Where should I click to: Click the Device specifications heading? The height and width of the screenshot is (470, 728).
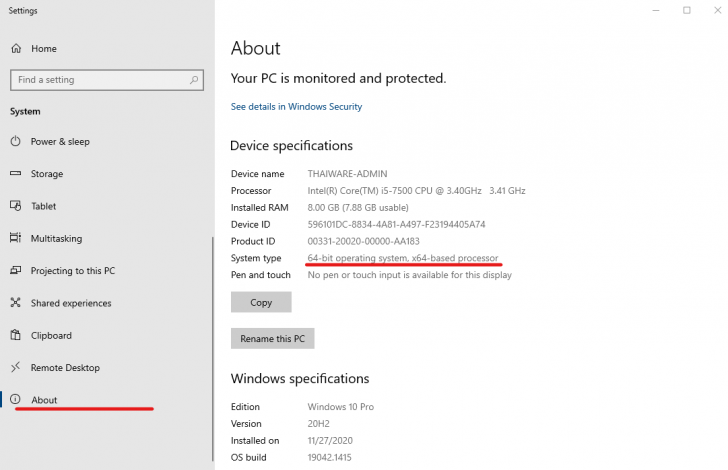tap(292, 146)
